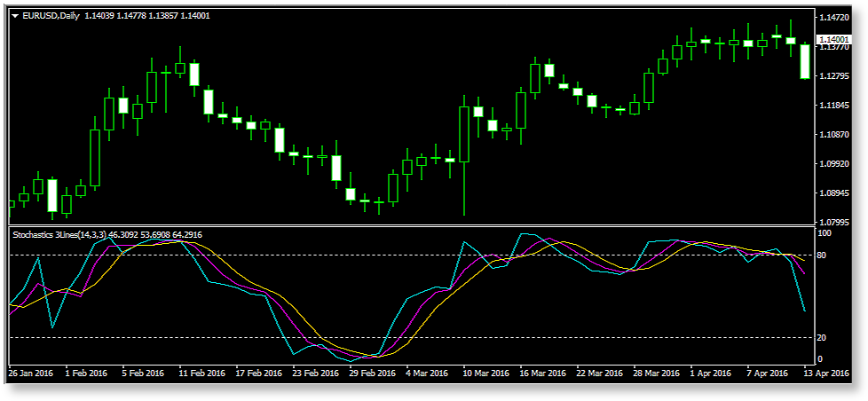Click the 1.09920 price scale label
The height and width of the screenshot is (401, 868).
click(835, 164)
